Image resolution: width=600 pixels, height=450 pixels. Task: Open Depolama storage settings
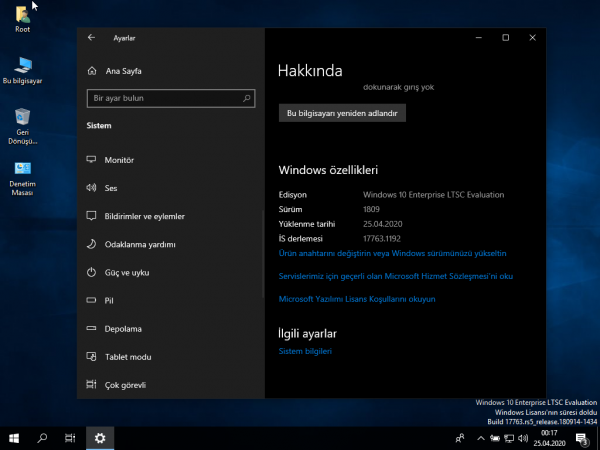tap(123, 328)
